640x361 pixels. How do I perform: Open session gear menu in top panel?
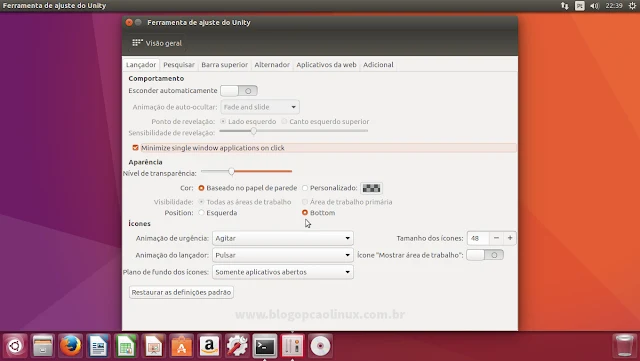click(x=632, y=6)
